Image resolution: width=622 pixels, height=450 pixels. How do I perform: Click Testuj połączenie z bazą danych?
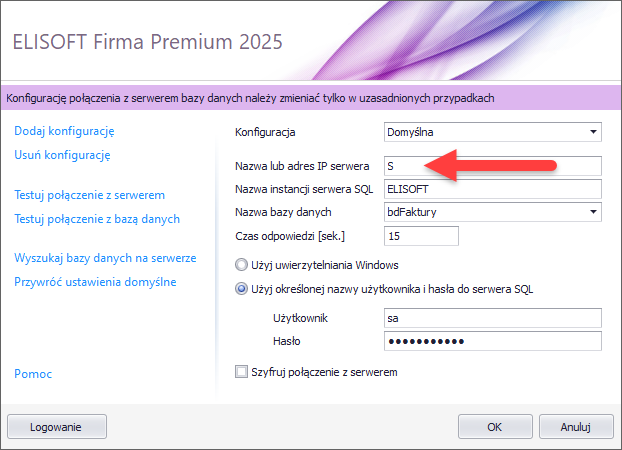(97, 218)
